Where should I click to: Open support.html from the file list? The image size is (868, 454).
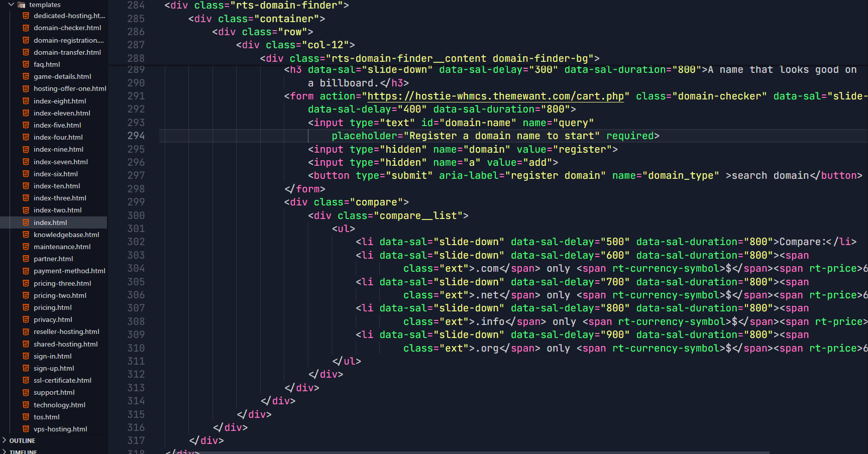(54, 392)
